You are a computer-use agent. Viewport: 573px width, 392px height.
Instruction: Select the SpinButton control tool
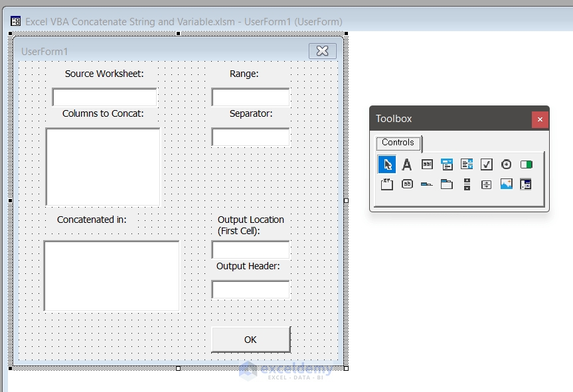click(487, 184)
